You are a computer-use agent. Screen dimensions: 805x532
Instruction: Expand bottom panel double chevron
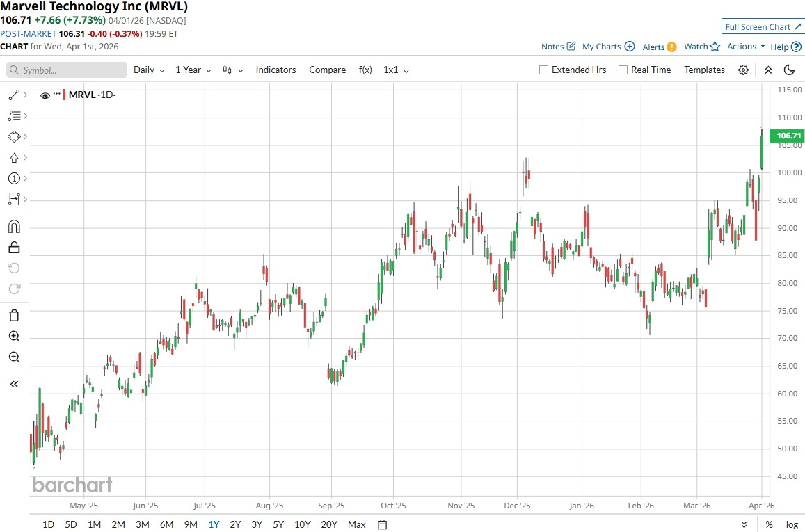pos(744,524)
